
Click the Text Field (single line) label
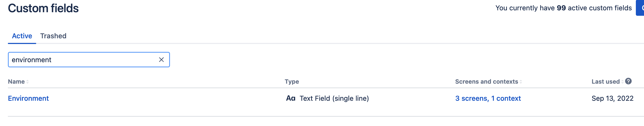pyautogui.click(x=334, y=98)
